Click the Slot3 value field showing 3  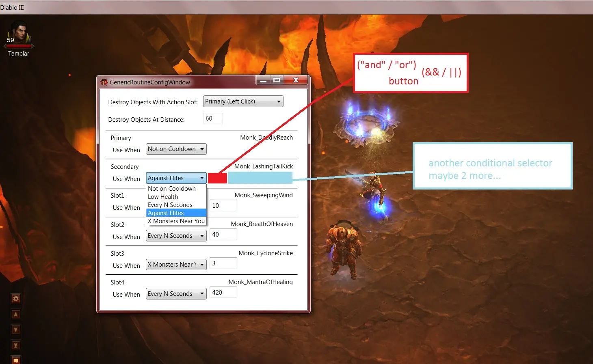[223, 263]
